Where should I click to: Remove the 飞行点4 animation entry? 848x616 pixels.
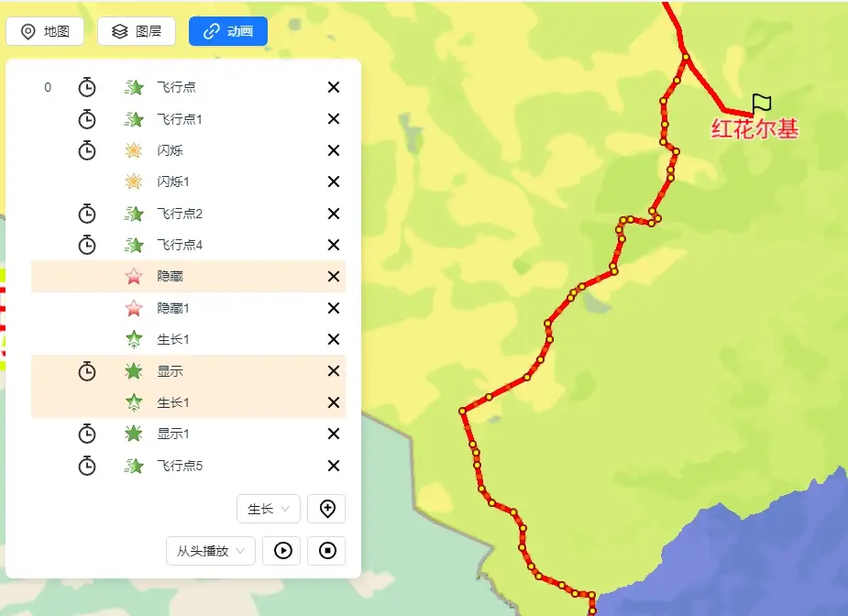coord(334,245)
